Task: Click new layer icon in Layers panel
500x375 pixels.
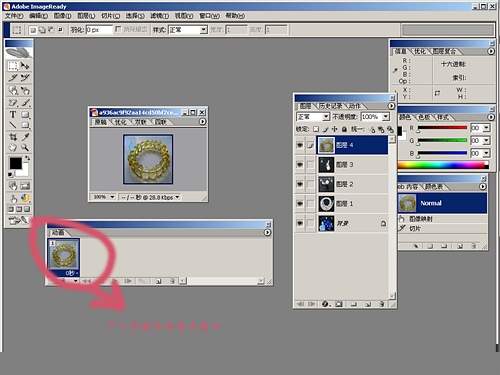Action: click(368, 304)
